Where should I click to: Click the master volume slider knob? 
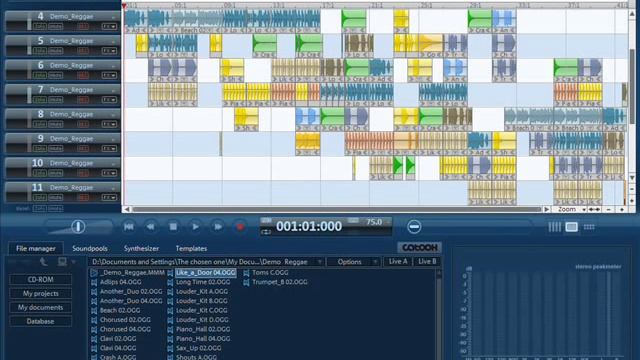pyautogui.click(x=78, y=227)
